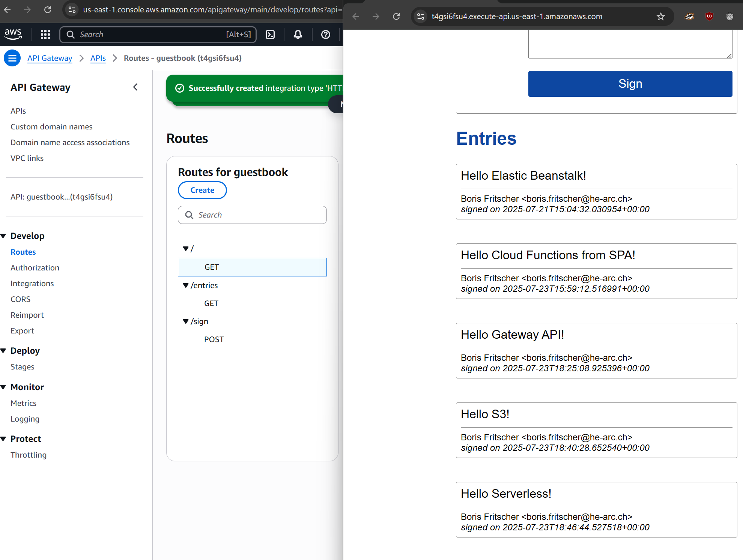Viewport: 743px width, 560px height.
Task: Open the CORS sidebar item
Action: pyautogui.click(x=21, y=299)
